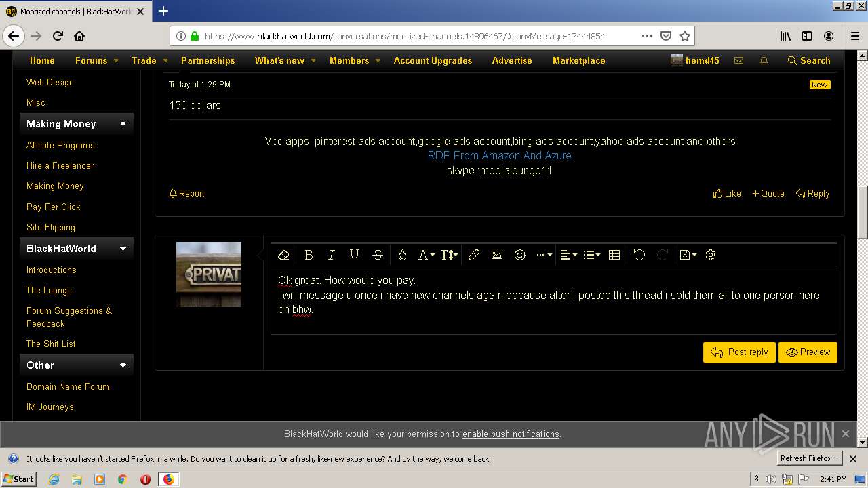Screen dimensions: 868x488
Task: Open the text color droplet picker
Action: 402,255
